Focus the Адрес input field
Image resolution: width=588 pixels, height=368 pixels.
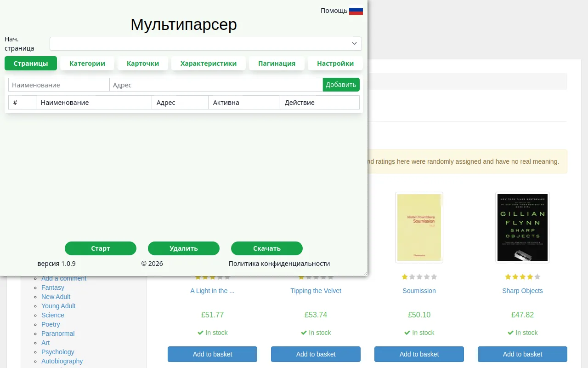[x=216, y=85]
